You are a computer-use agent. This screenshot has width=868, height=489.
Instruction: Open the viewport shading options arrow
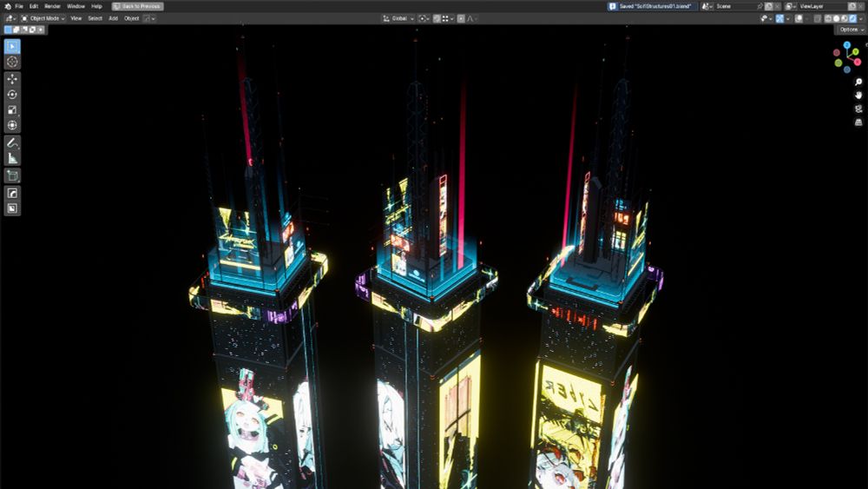click(861, 18)
